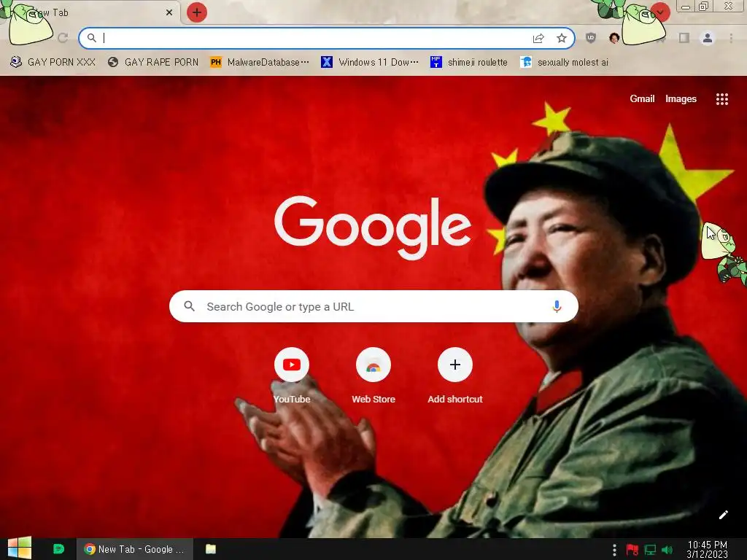Open the green chat app taskbar icon

tap(58, 549)
